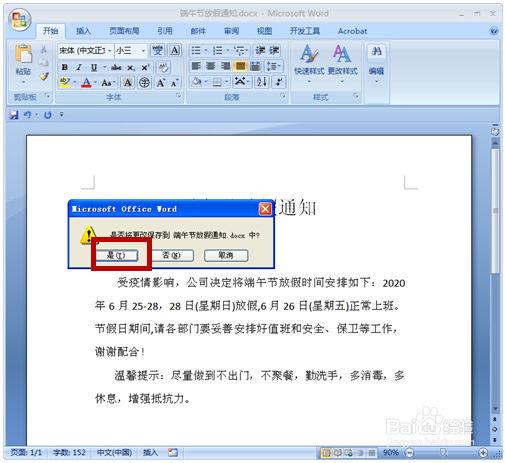Zoom in with the plus button
Image resolution: width=506 pixels, height=463 pixels.
483,453
